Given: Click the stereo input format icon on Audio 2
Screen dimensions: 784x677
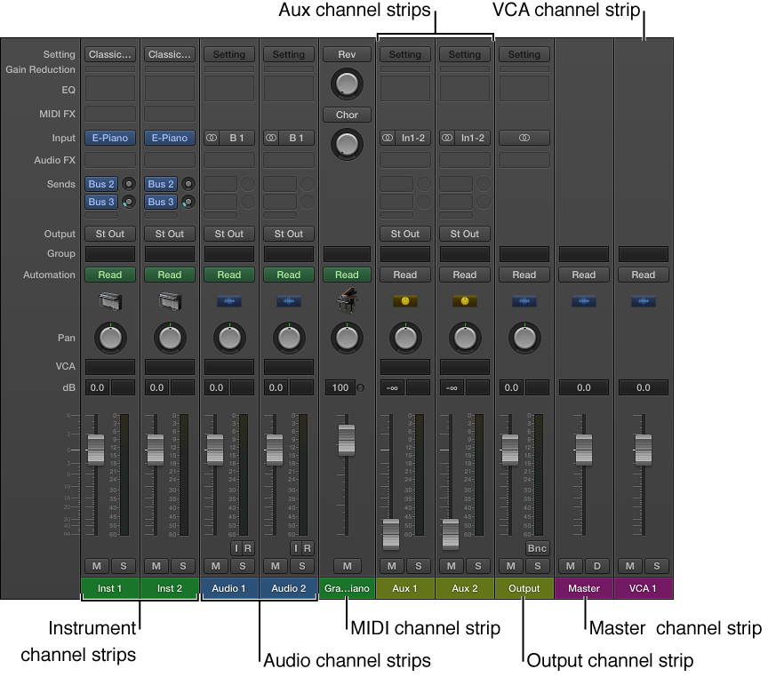Looking at the screenshot, I should pos(272,138).
